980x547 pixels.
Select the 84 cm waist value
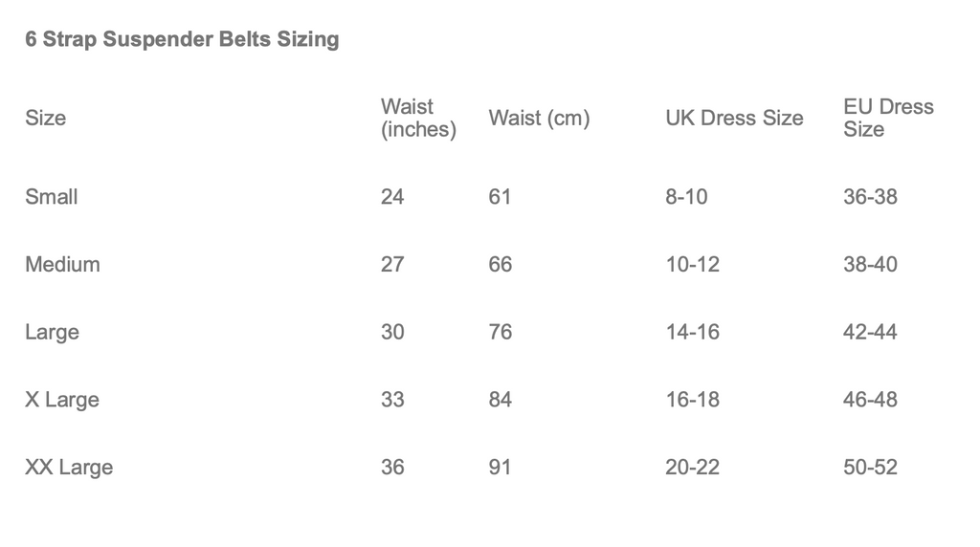point(500,400)
